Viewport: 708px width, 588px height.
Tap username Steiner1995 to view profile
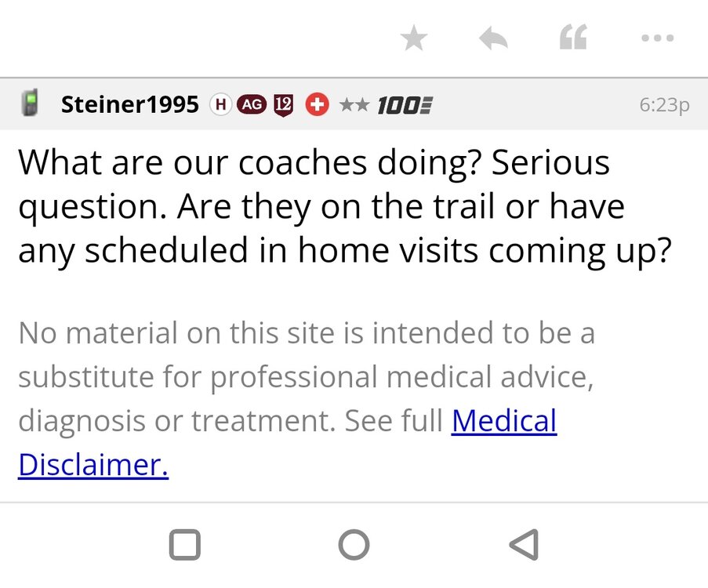[x=129, y=103]
